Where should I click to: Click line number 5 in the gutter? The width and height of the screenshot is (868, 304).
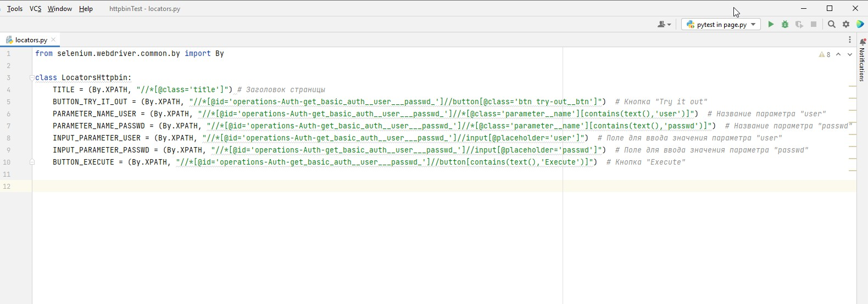pyautogui.click(x=8, y=102)
